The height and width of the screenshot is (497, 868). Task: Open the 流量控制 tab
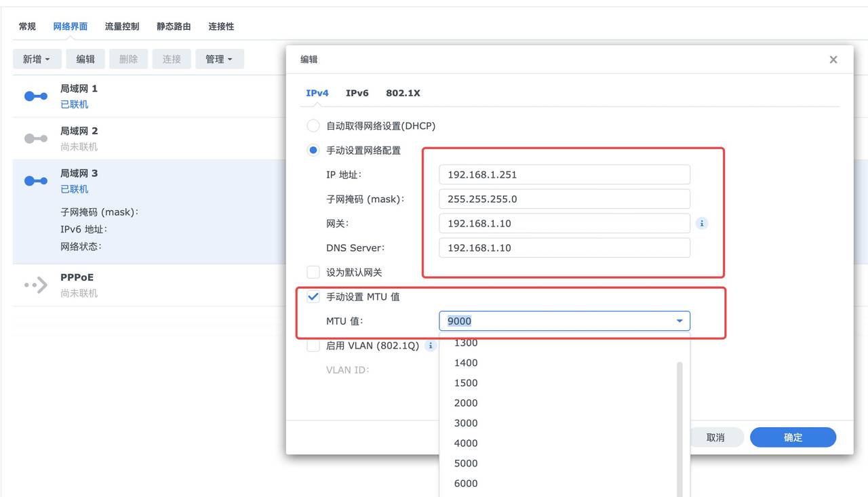121,26
